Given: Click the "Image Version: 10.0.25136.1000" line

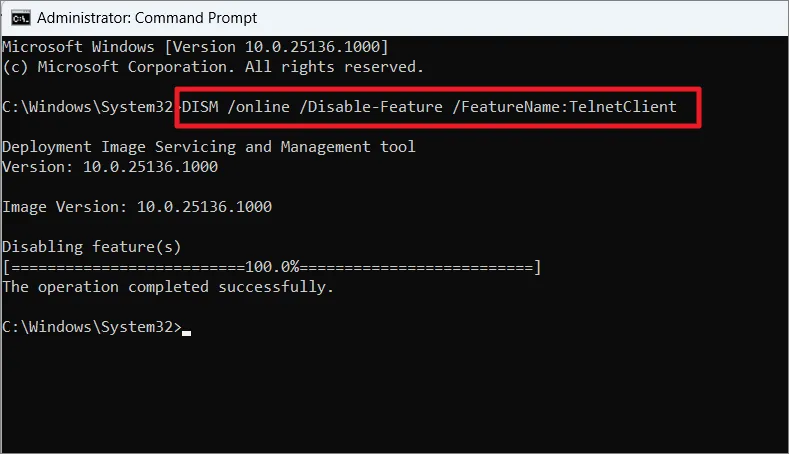Looking at the screenshot, I should pos(137,207).
